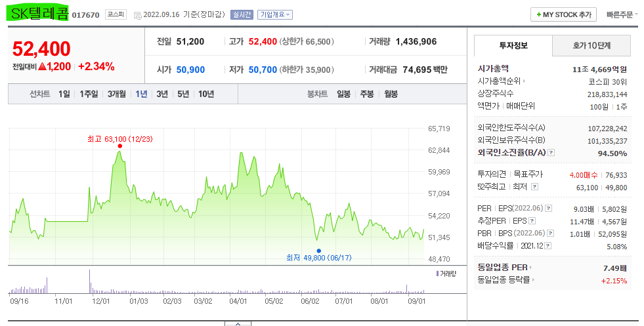Image resolution: width=644 pixels, height=326 pixels.
Task: Click the +2.34% change rate
Action: coord(97,66)
